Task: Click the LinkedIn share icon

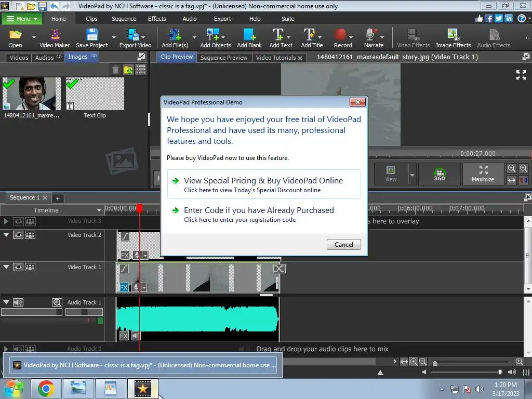Action: pyautogui.click(x=509, y=18)
